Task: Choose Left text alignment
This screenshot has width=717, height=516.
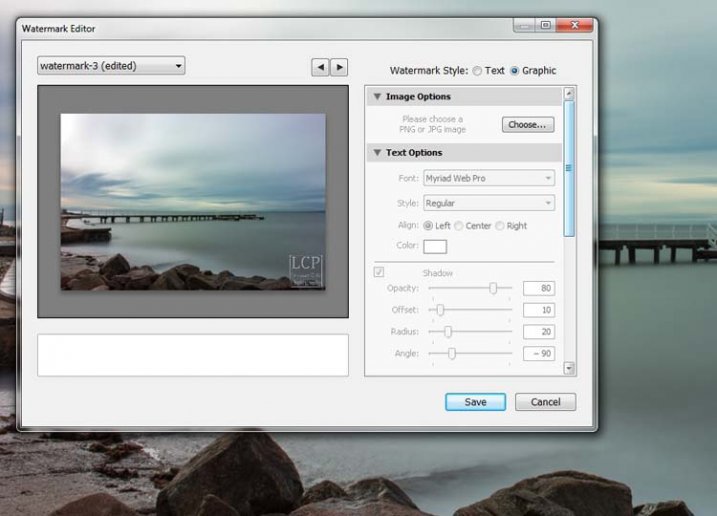Action: pos(428,226)
